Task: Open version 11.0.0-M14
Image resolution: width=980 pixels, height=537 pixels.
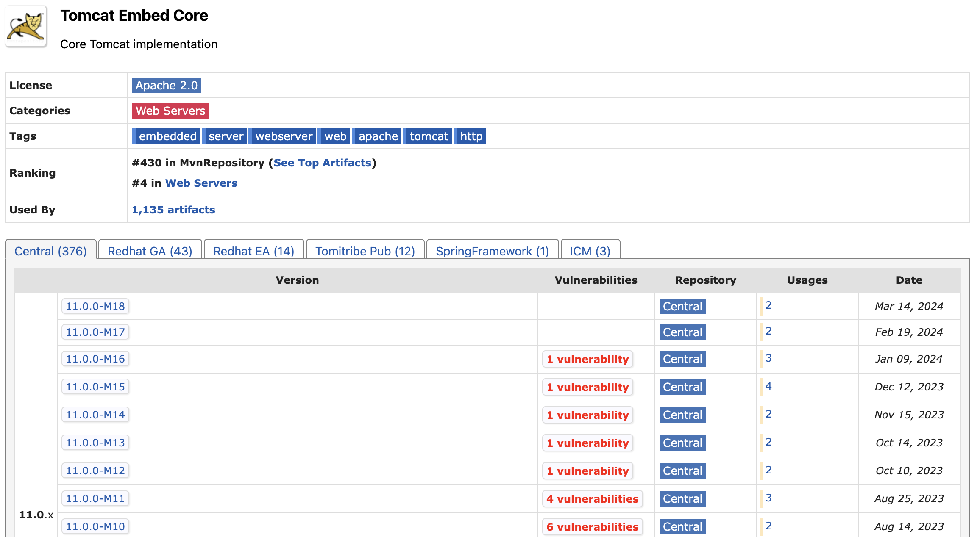Action: tap(95, 415)
